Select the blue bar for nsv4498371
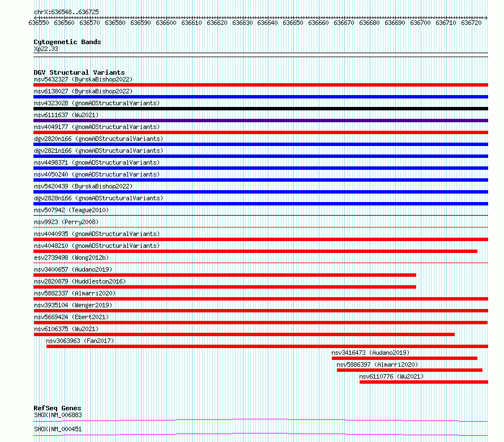Screen dimensions: 504x442 click(260, 168)
